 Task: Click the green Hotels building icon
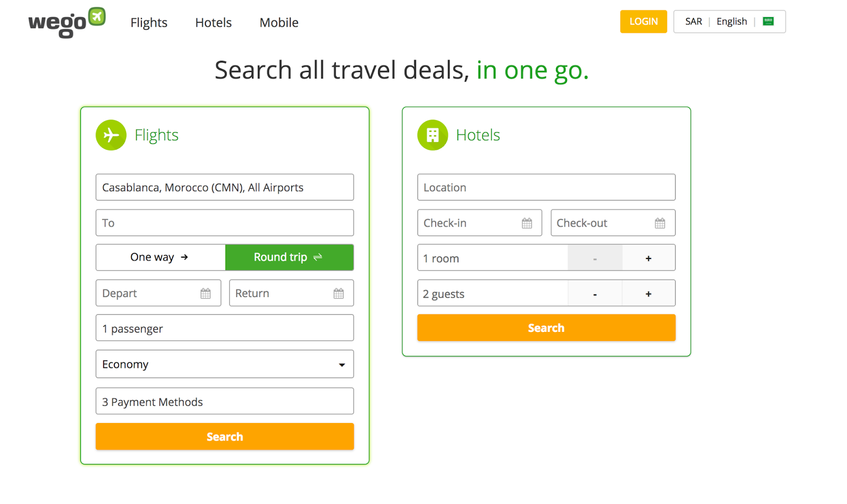[x=432, y=135]
